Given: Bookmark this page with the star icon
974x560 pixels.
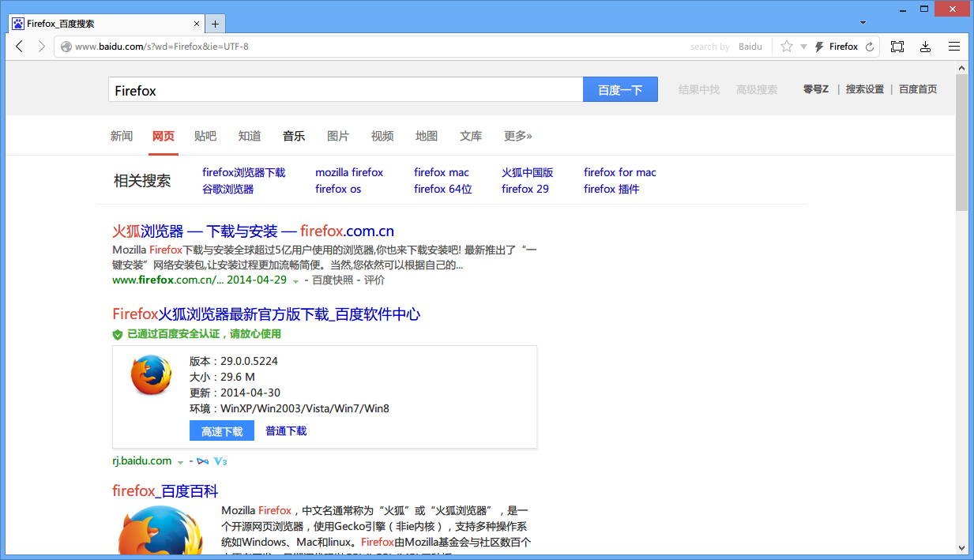Looking at the screenshot, I should 787,47.
